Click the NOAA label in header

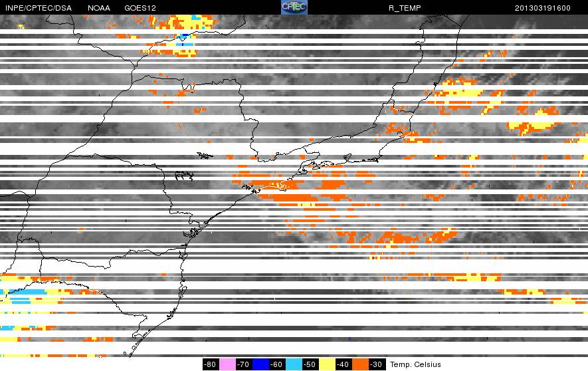(x=99, y=8)
